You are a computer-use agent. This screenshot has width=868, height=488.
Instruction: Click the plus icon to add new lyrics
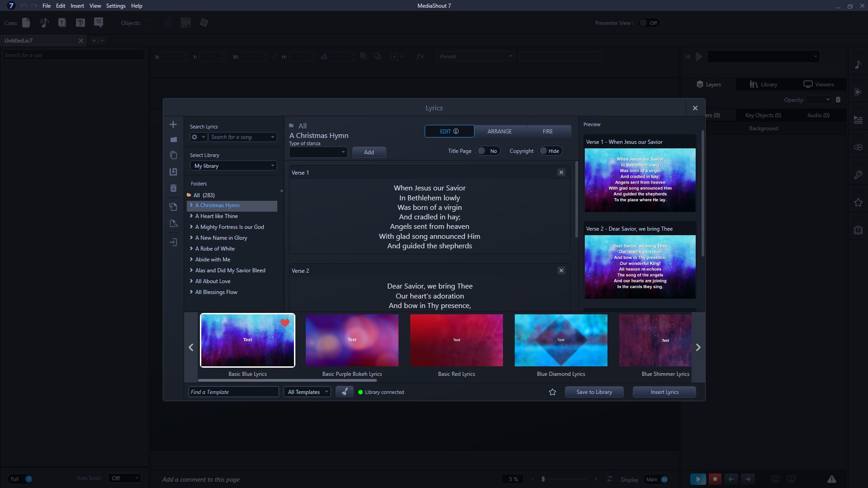click(173, 124)
